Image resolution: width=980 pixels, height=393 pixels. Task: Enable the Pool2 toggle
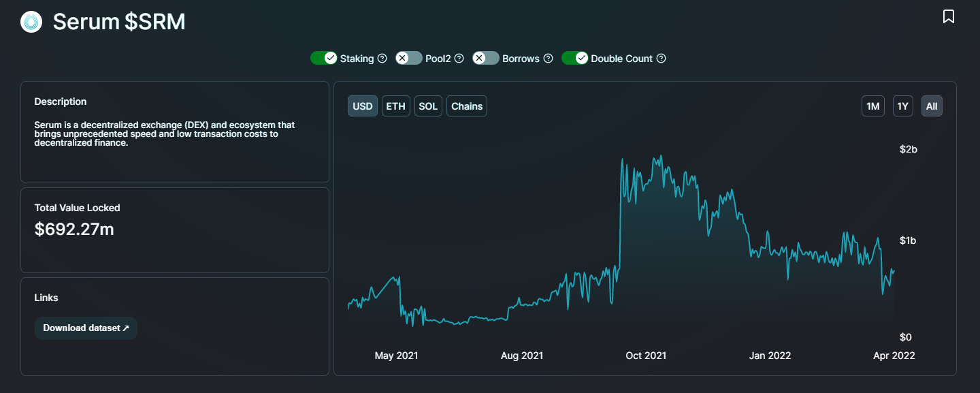click(x=409, y=58)
